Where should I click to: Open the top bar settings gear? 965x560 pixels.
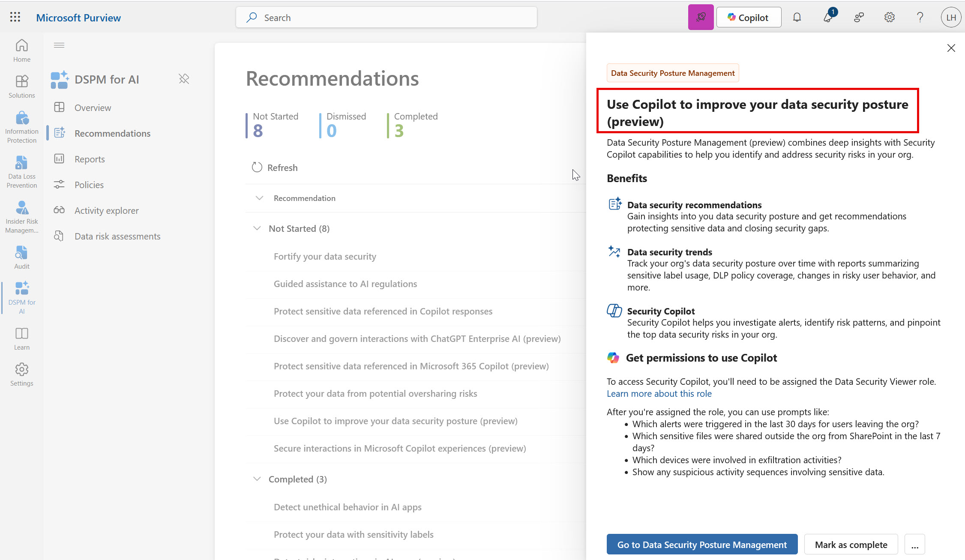click(x=890, y=18)
